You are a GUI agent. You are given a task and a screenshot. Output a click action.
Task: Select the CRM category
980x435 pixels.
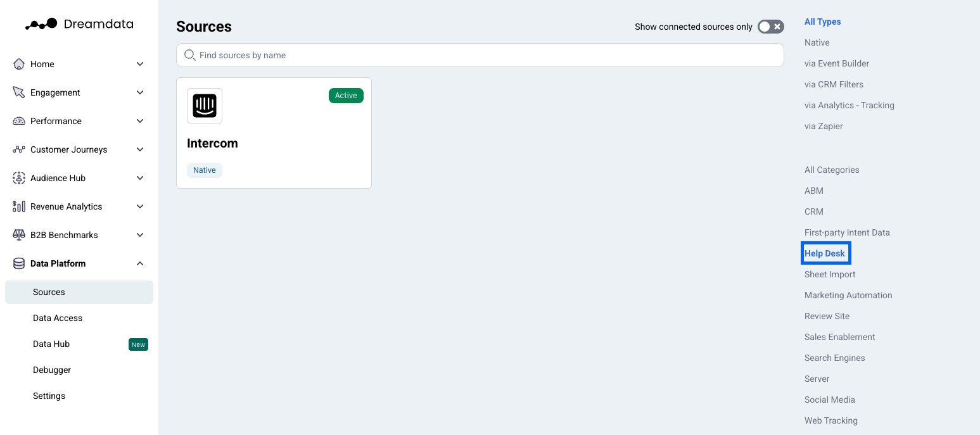click(814, 211)
